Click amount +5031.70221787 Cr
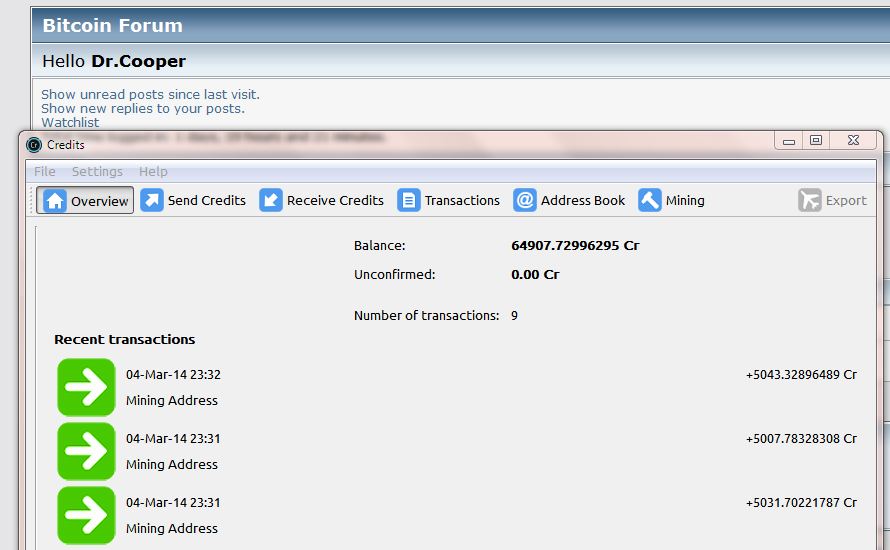The image size is (890, 550). (801, 503)
